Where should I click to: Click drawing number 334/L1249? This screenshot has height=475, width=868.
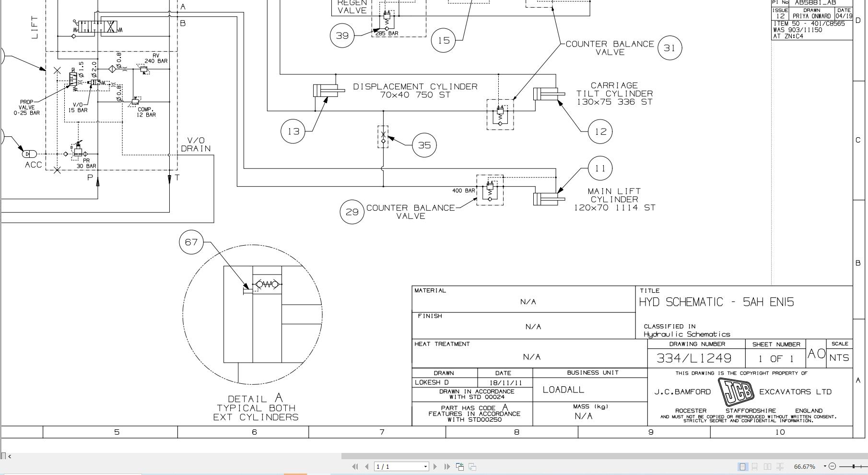[x=694, y=358]
